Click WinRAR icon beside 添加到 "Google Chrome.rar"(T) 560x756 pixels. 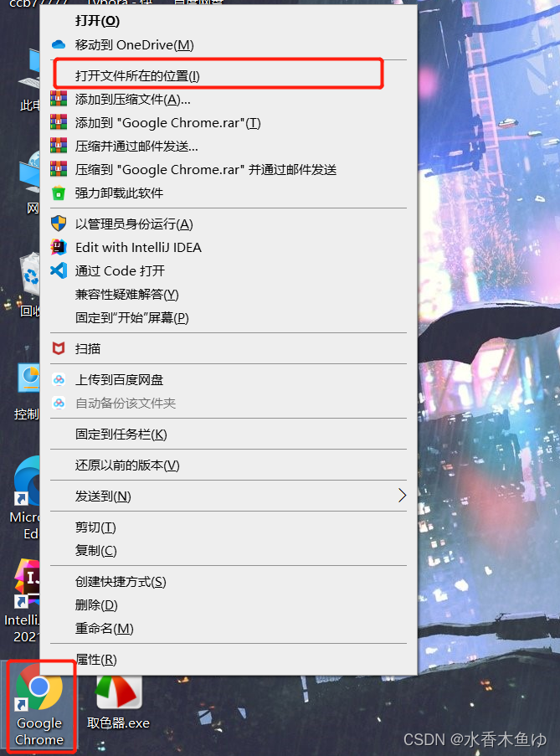tap(59, 122)
